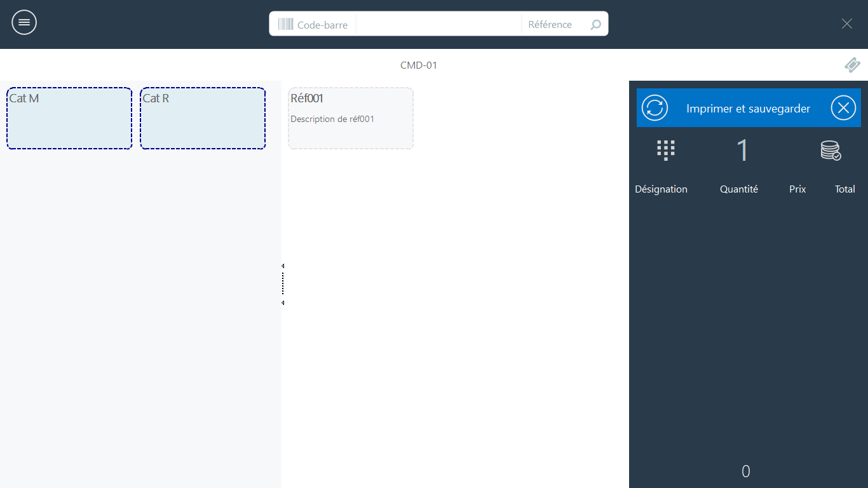868x488 pixels.
Task: Select the Cat R category tile
Action: coord(203,119)
